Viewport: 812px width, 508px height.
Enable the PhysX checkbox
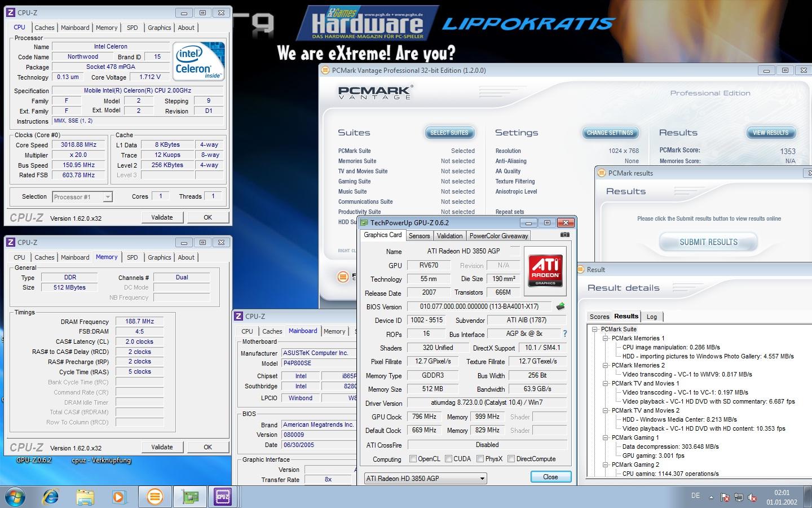(x=480, y=459)
